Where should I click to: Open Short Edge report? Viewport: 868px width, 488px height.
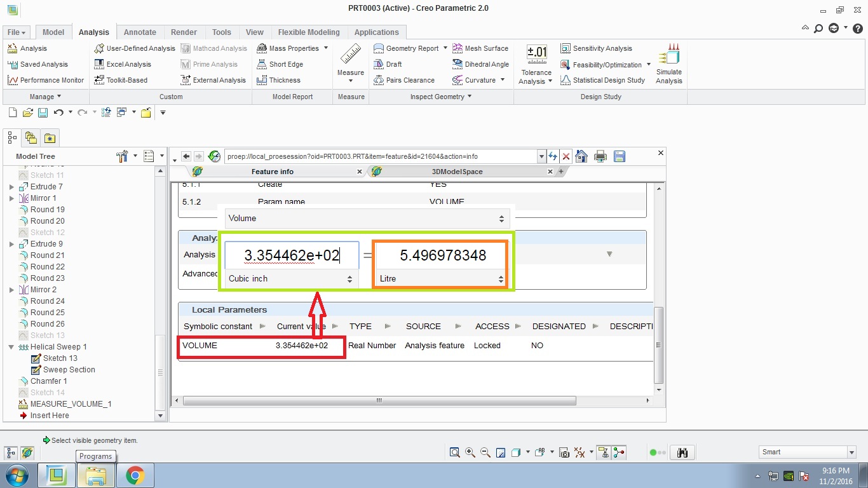click(x=280, y=64)
